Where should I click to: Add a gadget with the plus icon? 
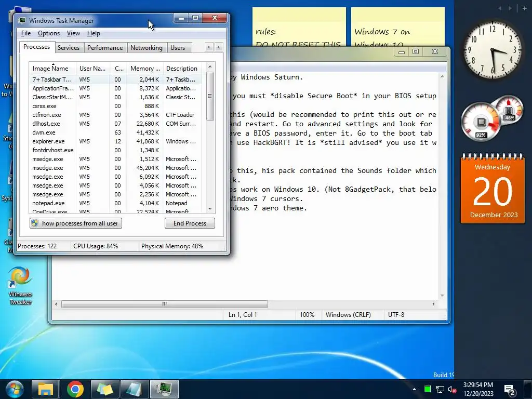524,8
